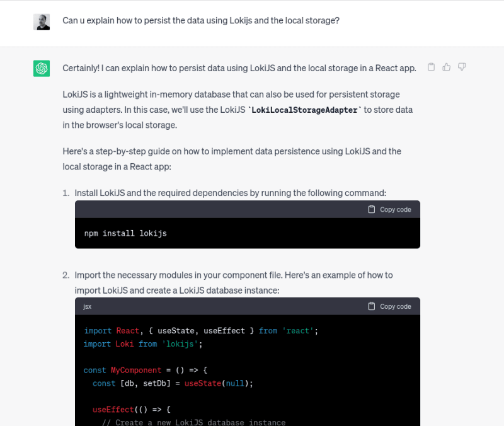
Task: Click the 'Here's a step-by-step guide' paragraph
Action: pyautogui.click(x=232, y=159)
